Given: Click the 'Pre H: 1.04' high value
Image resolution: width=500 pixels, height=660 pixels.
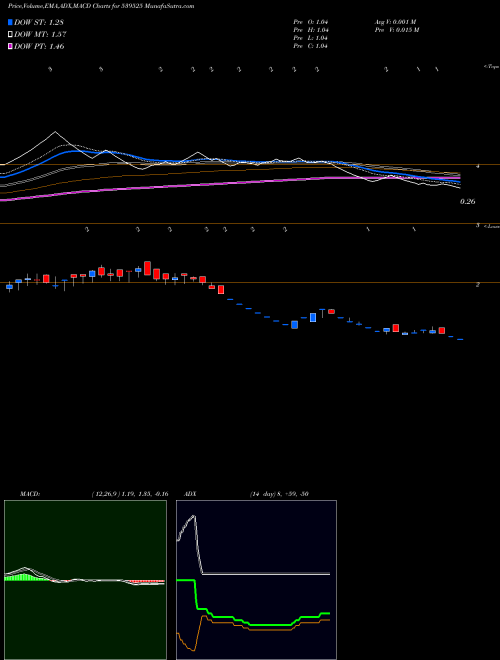Looking at the screenshot, I should coord(311,30).
